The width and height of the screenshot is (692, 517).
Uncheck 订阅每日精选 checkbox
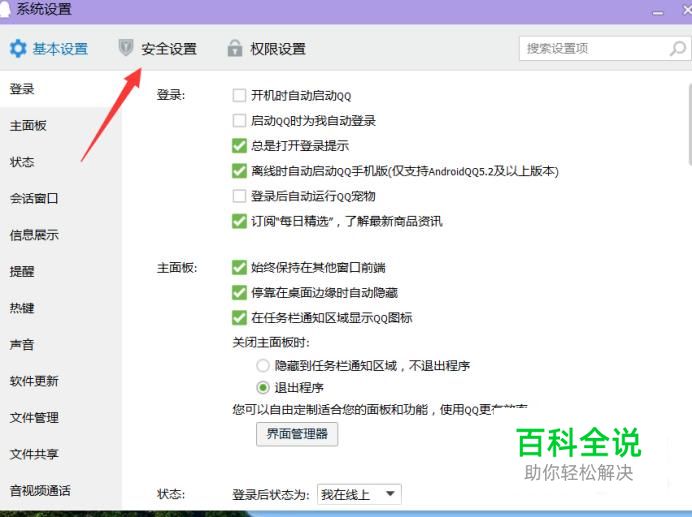point(239,221)
